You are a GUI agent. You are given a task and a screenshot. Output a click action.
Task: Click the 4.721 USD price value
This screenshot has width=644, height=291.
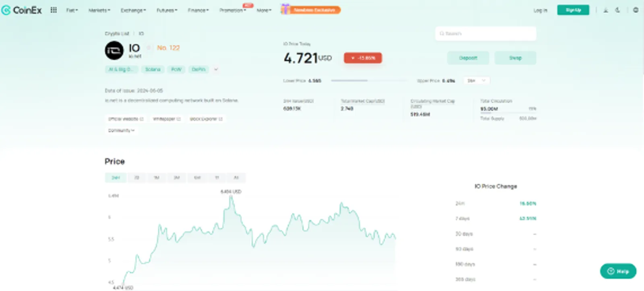point(308,58)
